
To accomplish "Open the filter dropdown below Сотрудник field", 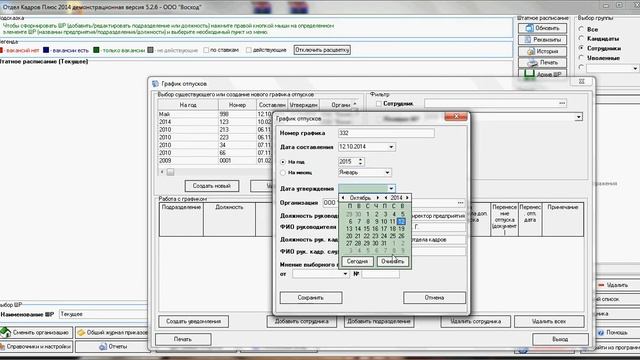I will 578,118.
